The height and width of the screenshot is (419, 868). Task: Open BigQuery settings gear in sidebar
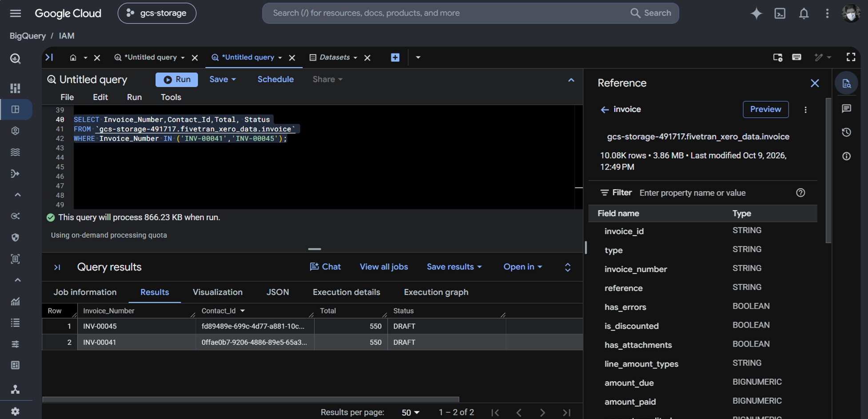point(16,411)
